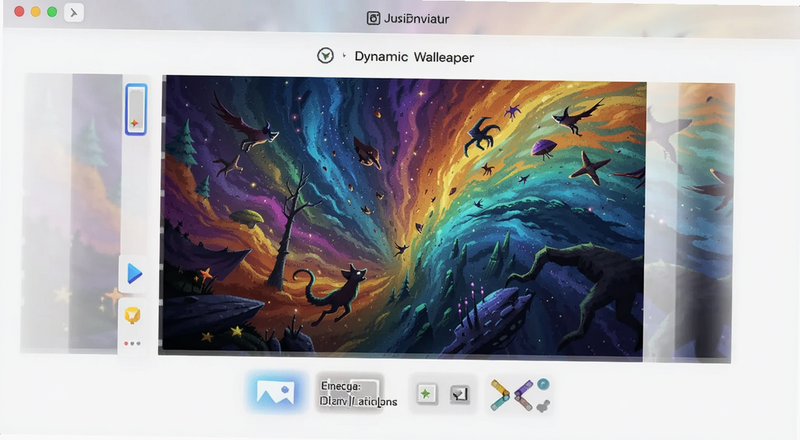The width and height of the screenshot is (800, 440).
Task: Click the green star icon button
Action: point(426,394)
